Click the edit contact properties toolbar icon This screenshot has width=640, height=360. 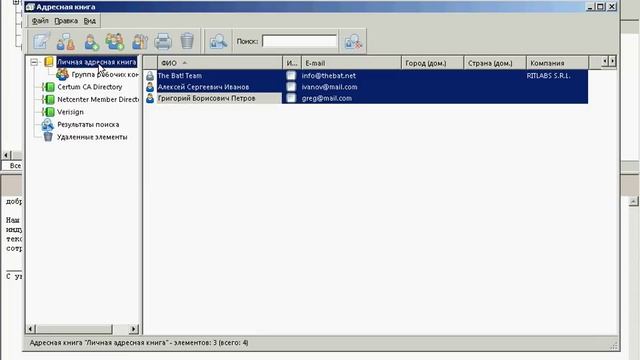tap(41, 41)
